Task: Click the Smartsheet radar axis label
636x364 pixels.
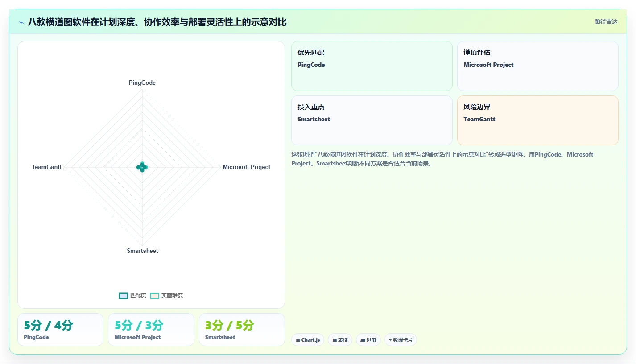Action: 142,251
